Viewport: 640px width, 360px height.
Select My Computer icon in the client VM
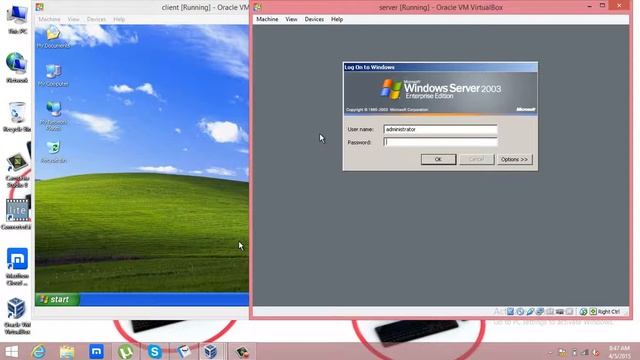coord(53,76)
